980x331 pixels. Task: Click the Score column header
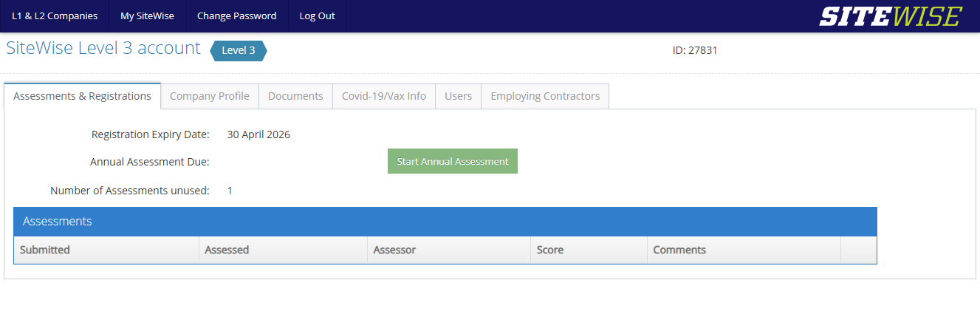pyautogui.click(x=550, y=250)
